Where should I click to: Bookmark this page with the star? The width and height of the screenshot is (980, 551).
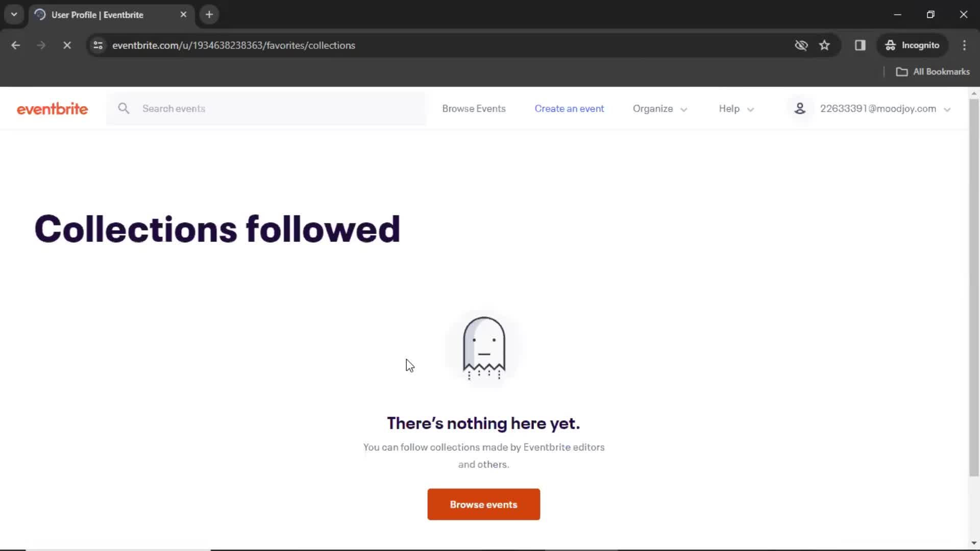[824, 45]
